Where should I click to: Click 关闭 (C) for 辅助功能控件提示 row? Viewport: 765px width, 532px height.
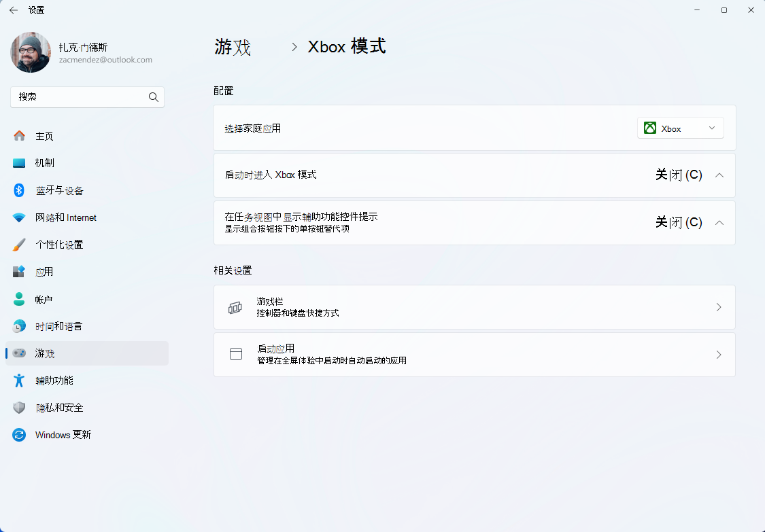(x=679, y=222)
